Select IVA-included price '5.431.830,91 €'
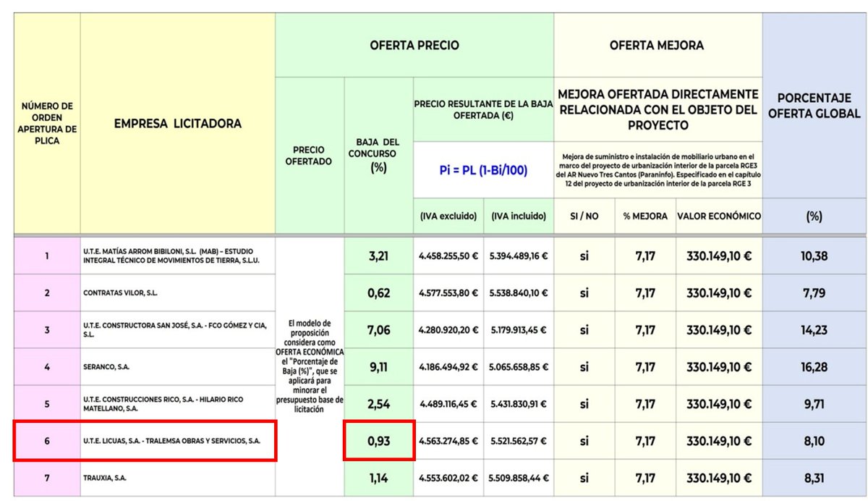The width and height of the screenshot is (868, 501). tap(519, 404)
